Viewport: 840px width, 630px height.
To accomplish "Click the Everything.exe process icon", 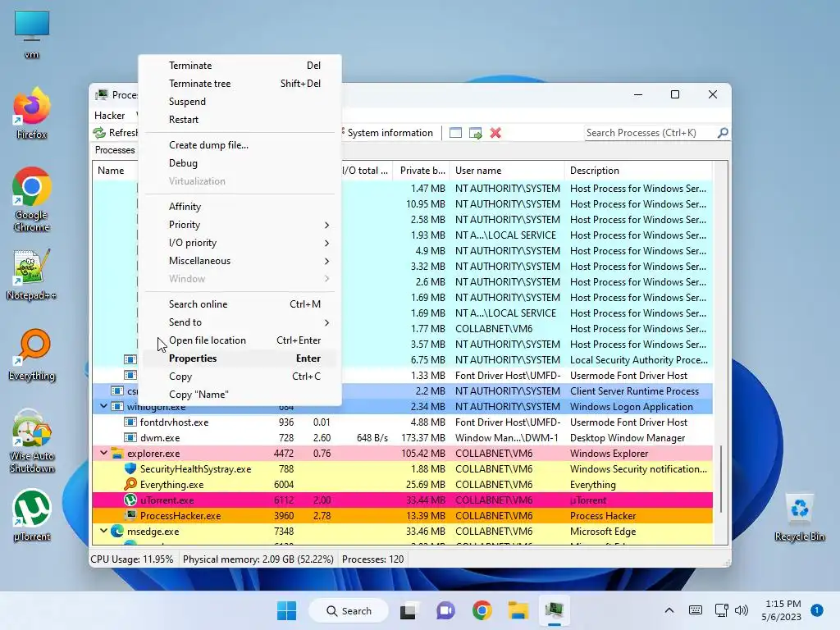I will click(130, 484).
